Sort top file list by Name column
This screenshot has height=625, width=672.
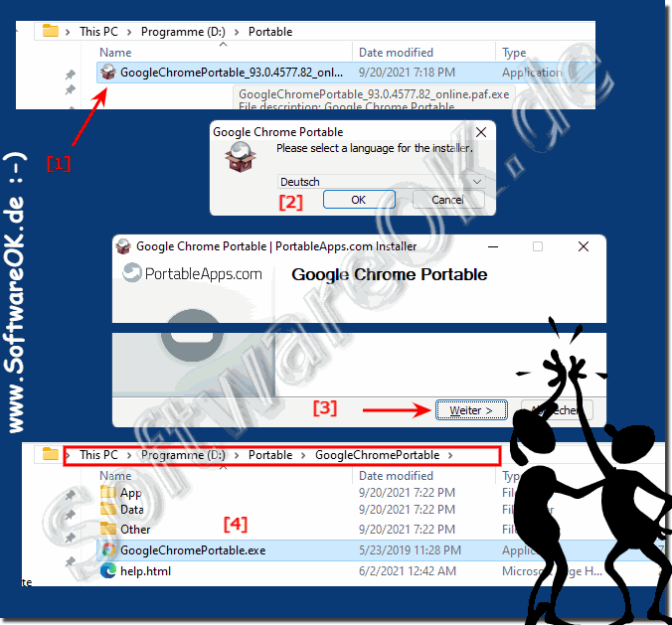115,53
